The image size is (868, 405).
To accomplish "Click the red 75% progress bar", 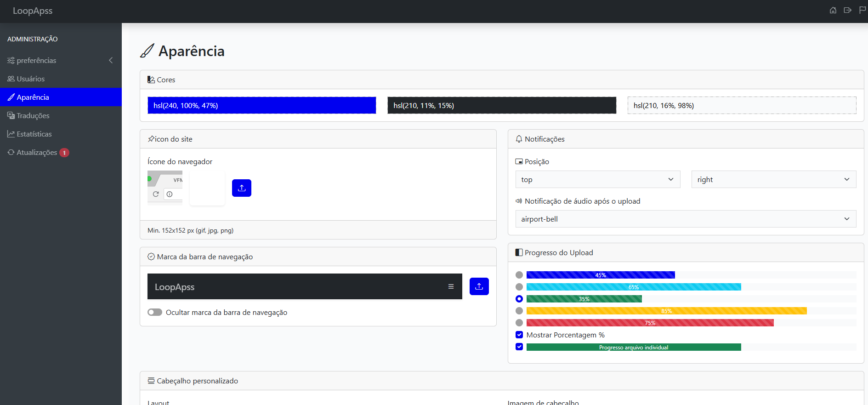I will [650, 323].
